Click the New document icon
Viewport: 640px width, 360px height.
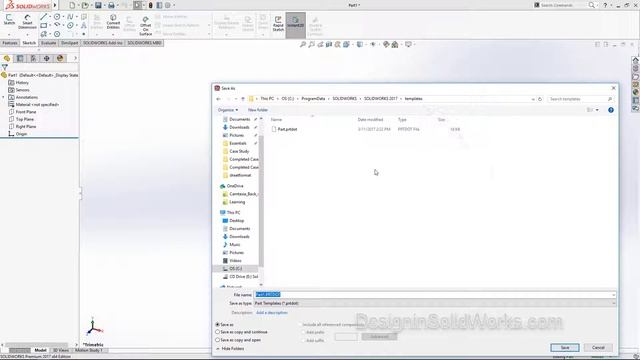tap(72, 5)
